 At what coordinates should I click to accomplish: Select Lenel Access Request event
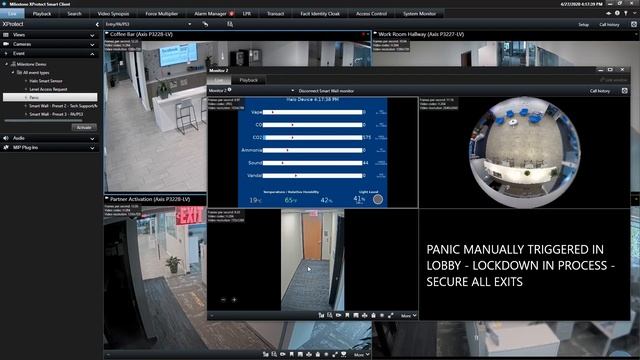(x=48, y=89)
